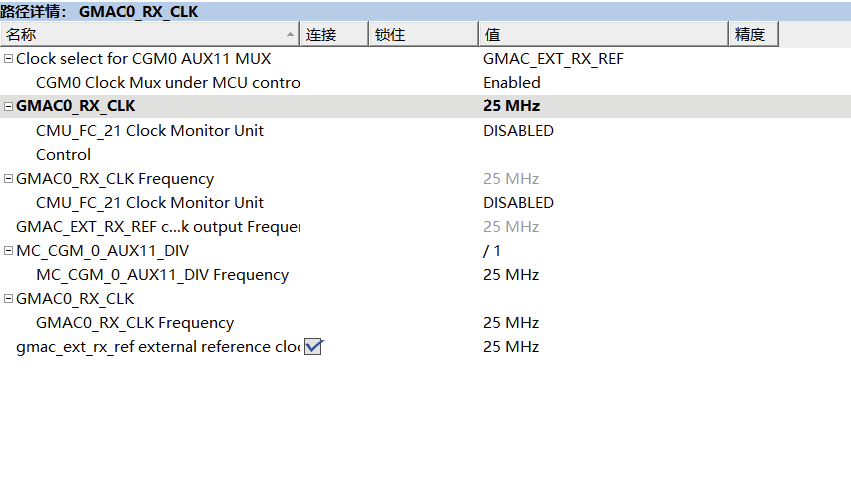Collapse Clock select for CGM0 AUX11 MUX

(8, 59)
